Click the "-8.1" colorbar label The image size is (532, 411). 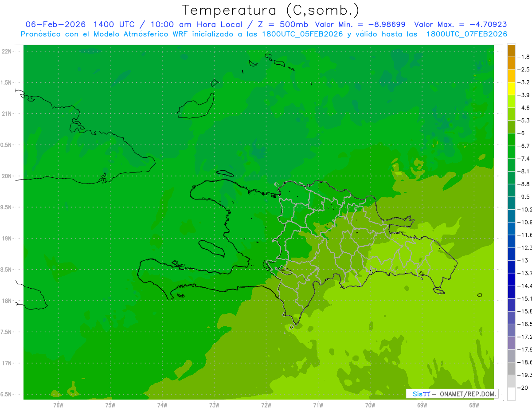point(524,171)
